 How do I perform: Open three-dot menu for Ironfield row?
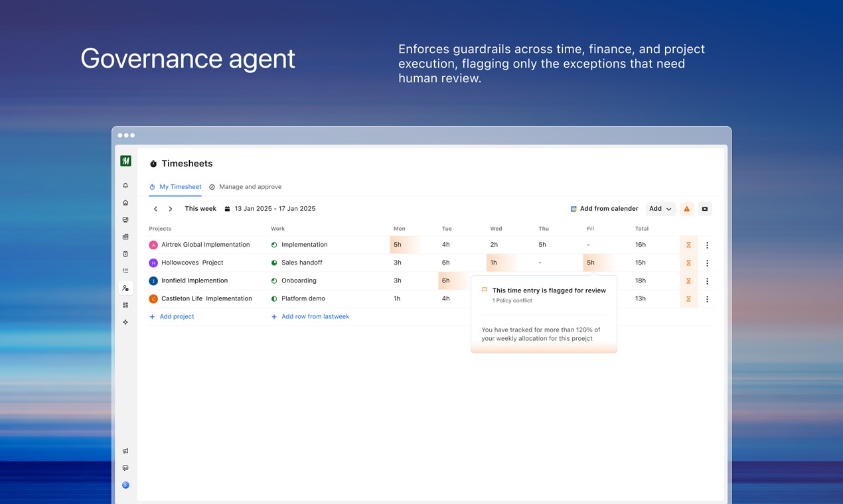click(x=707, y=281)
